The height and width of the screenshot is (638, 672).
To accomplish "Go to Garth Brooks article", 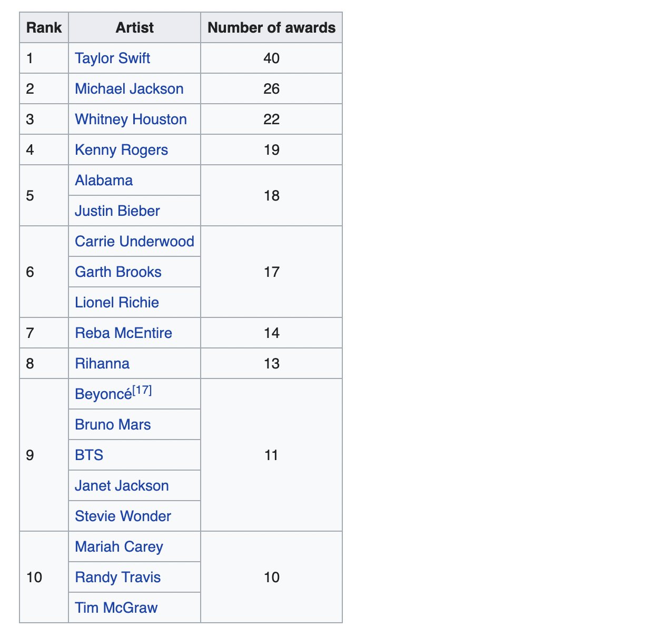I will click(118, 272).
